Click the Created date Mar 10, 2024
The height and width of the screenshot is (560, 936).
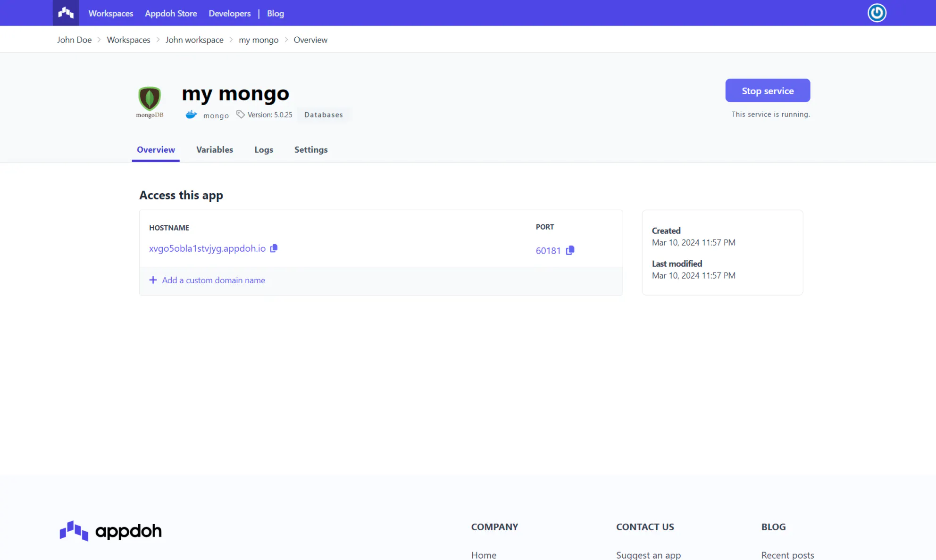[x=694, y=242]
